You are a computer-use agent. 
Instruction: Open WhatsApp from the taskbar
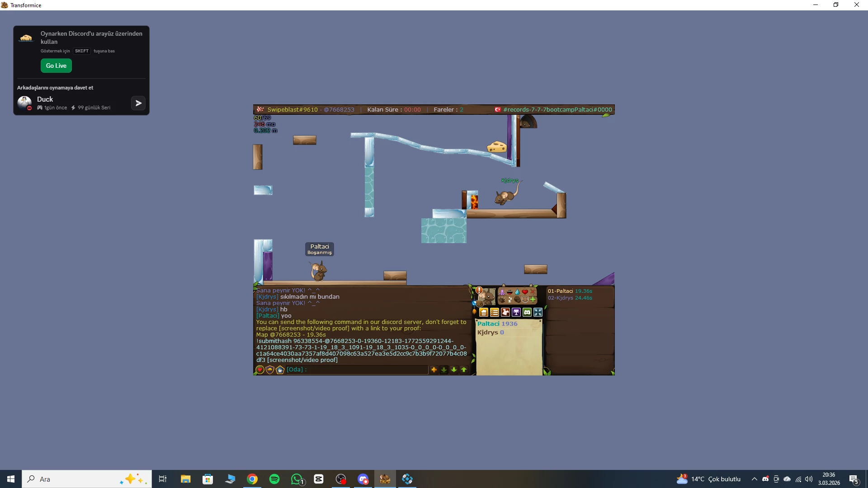click(297, 479)
